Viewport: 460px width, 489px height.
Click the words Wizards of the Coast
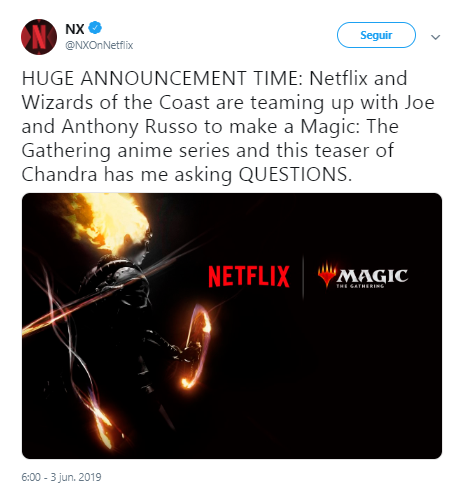point(117,102)
